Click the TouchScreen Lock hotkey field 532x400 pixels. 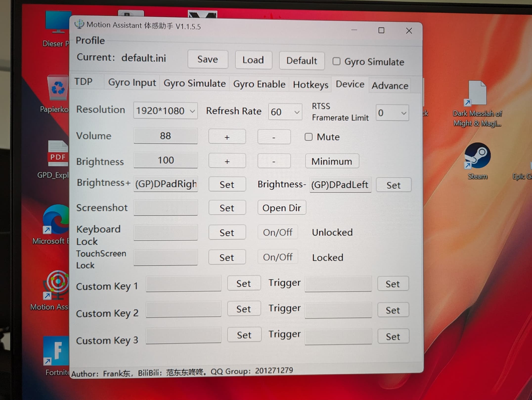tap(166, 257)
